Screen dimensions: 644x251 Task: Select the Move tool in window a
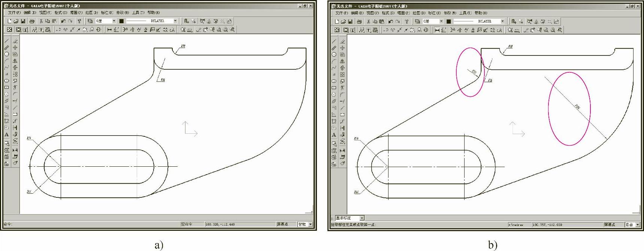(15, 48)
